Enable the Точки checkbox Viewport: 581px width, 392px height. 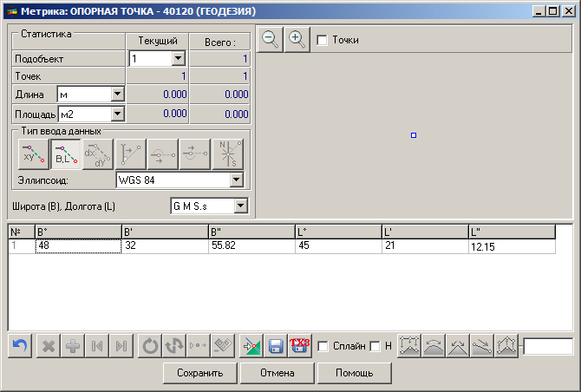coord(323,40)
